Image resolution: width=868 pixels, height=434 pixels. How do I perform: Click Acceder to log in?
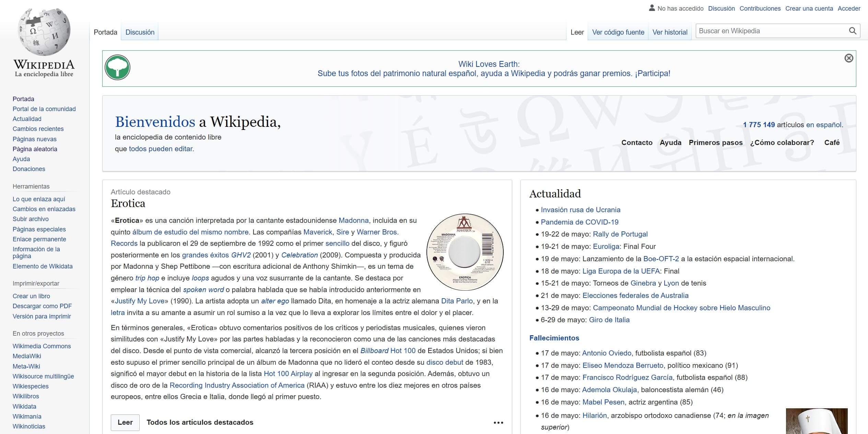pos(849,9)
